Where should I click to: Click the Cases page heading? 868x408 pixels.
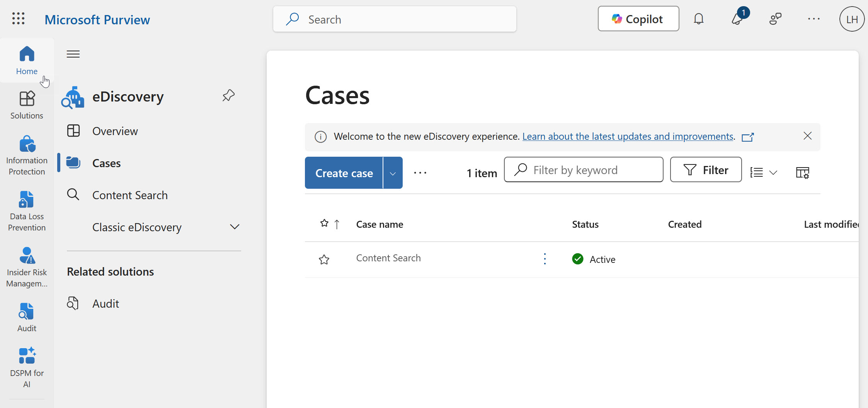point(337,95)
